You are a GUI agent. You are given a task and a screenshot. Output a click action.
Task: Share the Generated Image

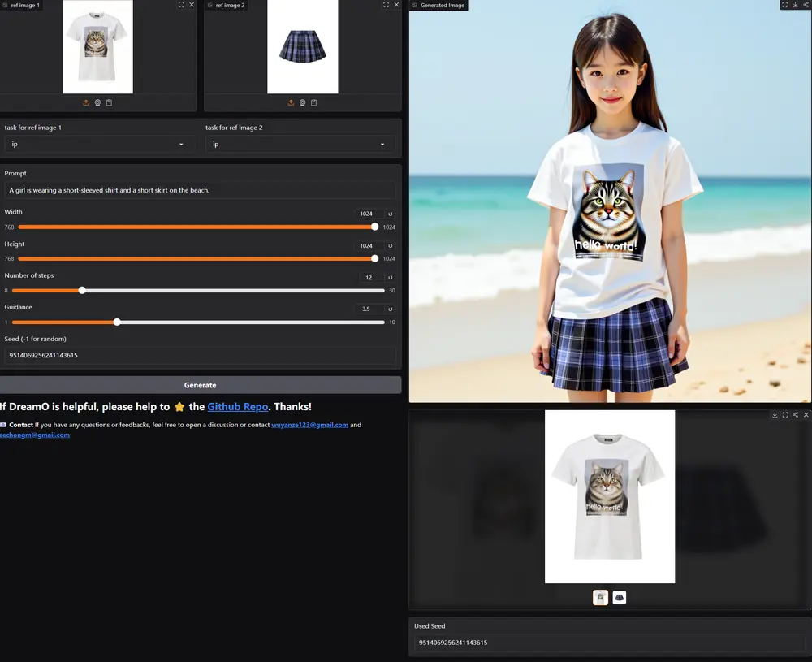click(806, 5)
